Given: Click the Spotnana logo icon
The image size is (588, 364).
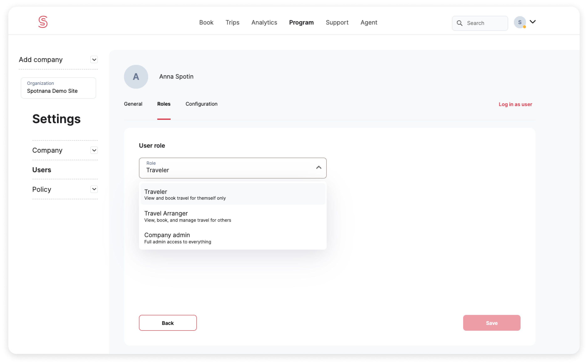Looking at the screenshot, I should [x=43, y=22].
